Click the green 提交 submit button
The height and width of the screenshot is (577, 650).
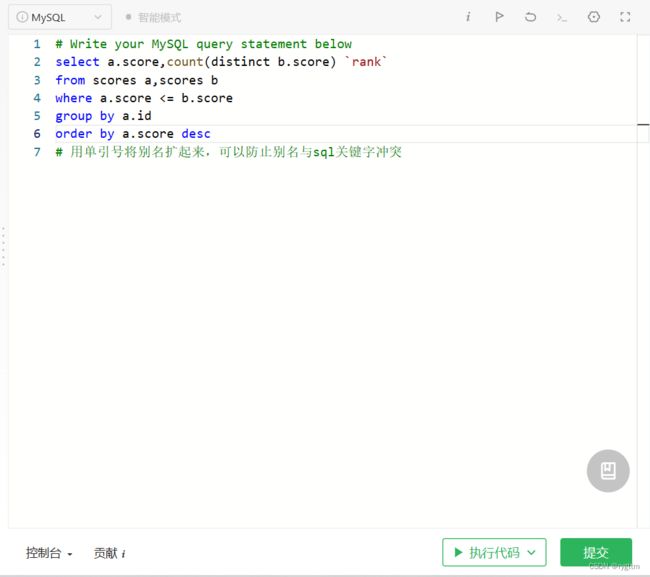[x=596, y=552]
